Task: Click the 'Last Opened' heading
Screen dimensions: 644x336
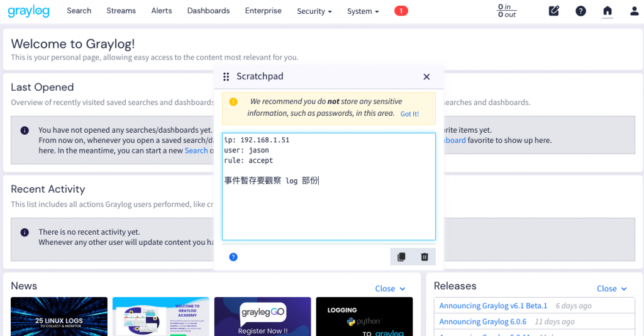Action: tap(42, 87)
